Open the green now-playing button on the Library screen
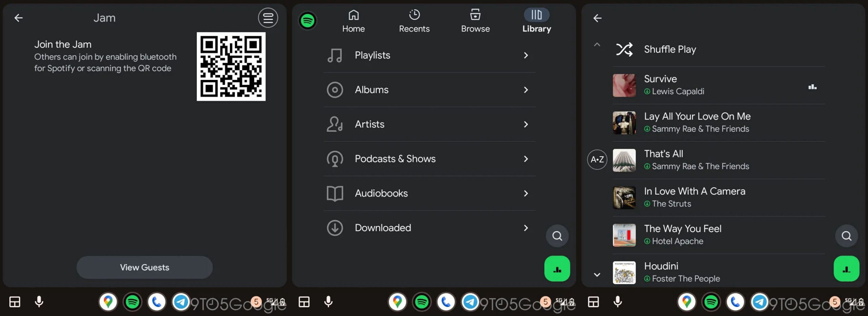 point(557,269)
